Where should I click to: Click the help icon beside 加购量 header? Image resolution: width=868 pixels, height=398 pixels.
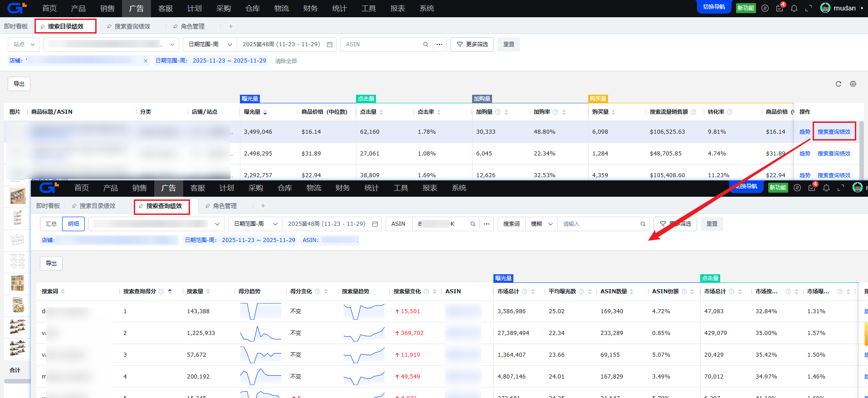498,112
